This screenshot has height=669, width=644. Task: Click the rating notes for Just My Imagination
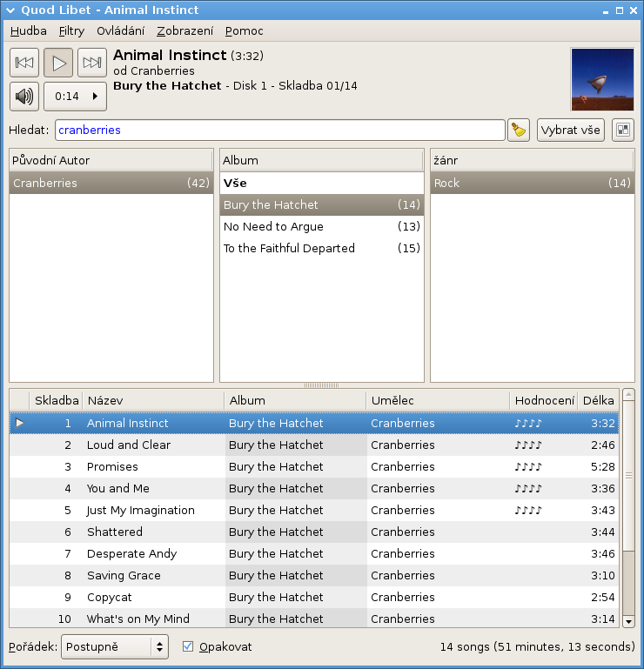[x=528, y=511]
